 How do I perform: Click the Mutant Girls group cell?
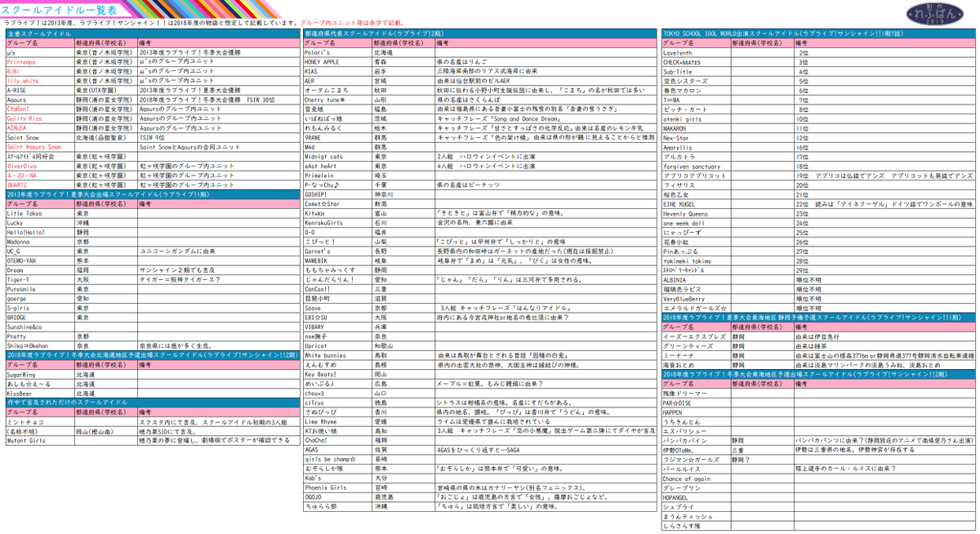tap(40, 439)
